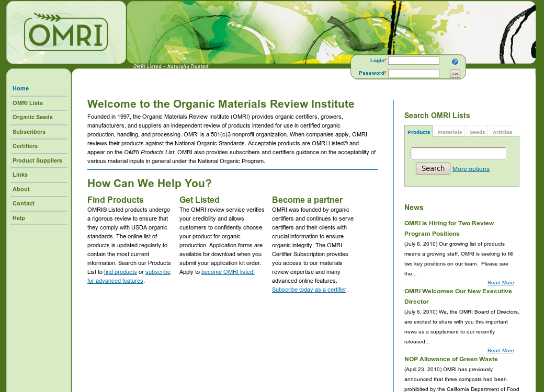Click the News section heading
The height and width of the screenshot is (392, 544).
pos(414,207)
